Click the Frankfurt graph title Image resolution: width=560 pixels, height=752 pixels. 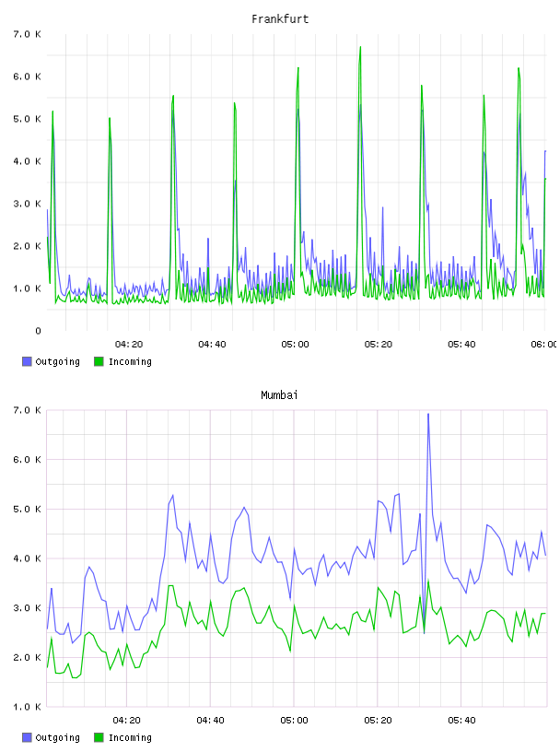click(x=280, y=19)
